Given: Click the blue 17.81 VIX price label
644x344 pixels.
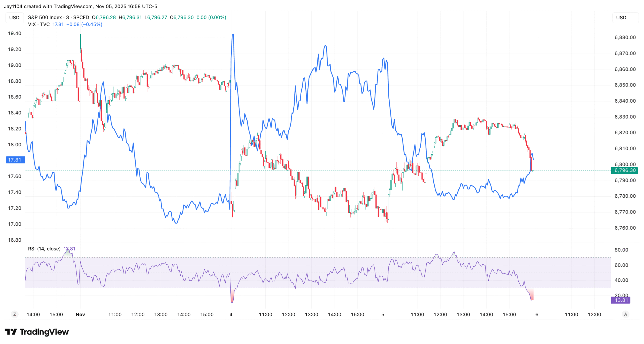Looking at the screenshot, I should [15, 160].
